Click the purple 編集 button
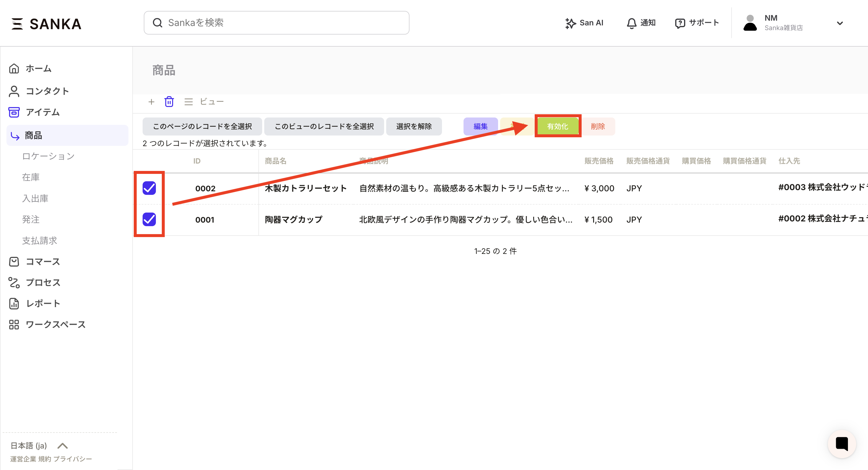868x470 pixels. tap(480, 126)
